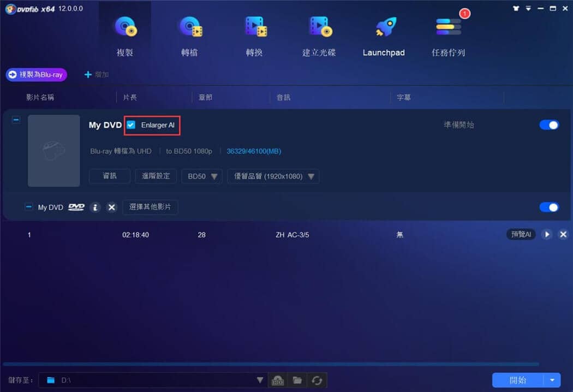Open the Launchpad tab
Image resolution: width=573 pixels, height=392 pixels.
click(384, 35)
